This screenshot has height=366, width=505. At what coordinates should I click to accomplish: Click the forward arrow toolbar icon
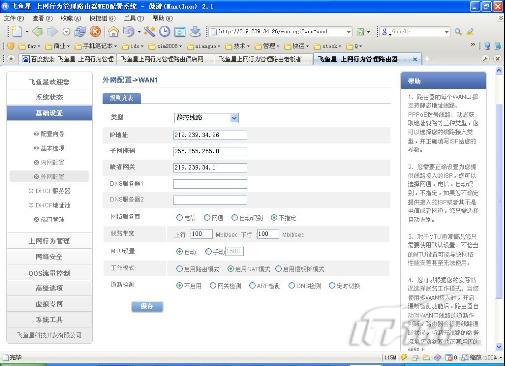pyautogui.click(x=53, y=32)
